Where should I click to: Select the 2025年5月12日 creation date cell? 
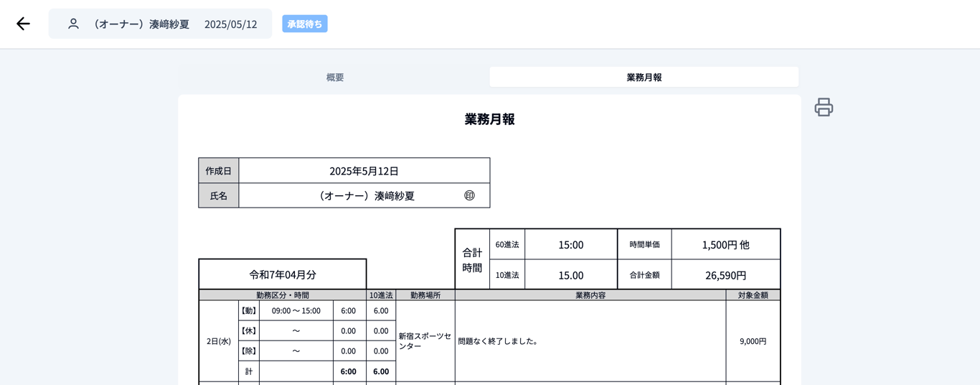(x=364, y=171)
